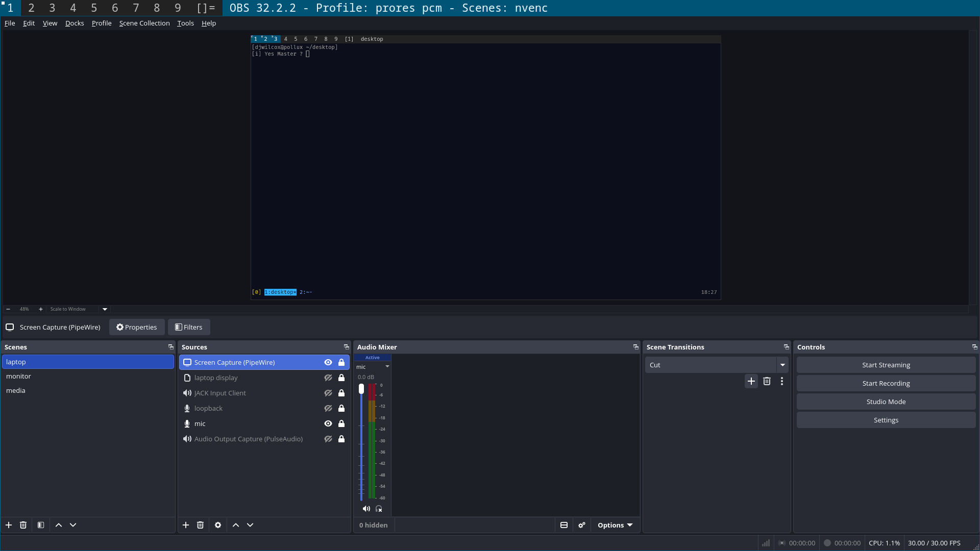
Task: Add a new scene with plus icon
Action: (x=9, y=525)
